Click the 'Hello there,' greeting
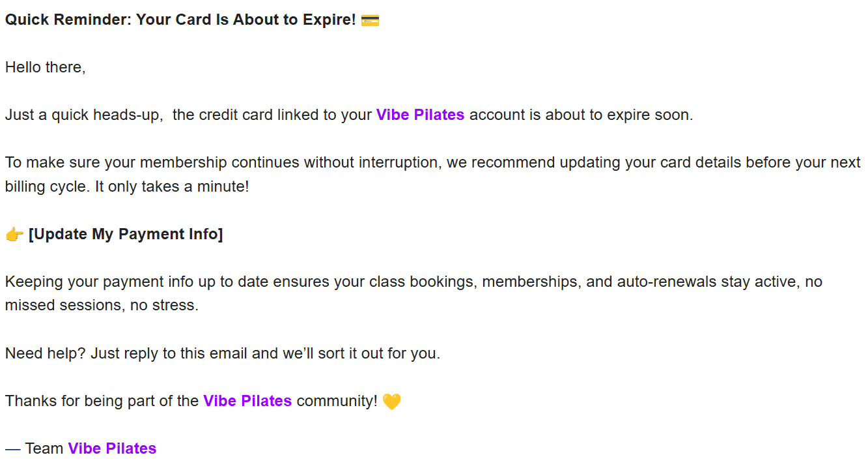This screenshot has height=468, width=868. (x=45, y=67)
